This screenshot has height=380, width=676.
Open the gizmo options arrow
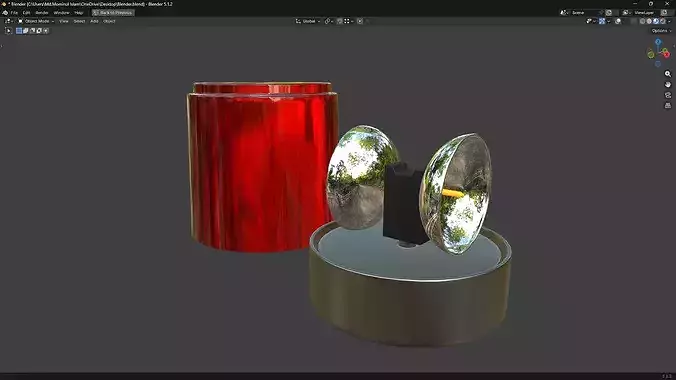point(609,21)
